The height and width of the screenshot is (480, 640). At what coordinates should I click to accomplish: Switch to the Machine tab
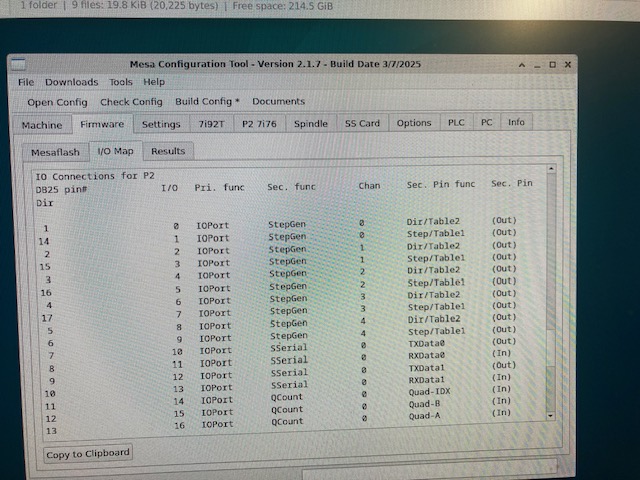[x=42, y=125]
